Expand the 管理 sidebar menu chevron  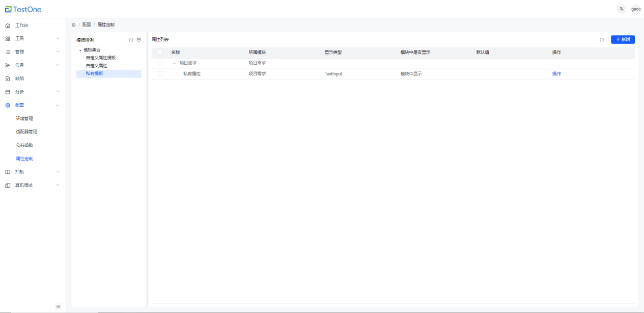click(x=58, y=52)
